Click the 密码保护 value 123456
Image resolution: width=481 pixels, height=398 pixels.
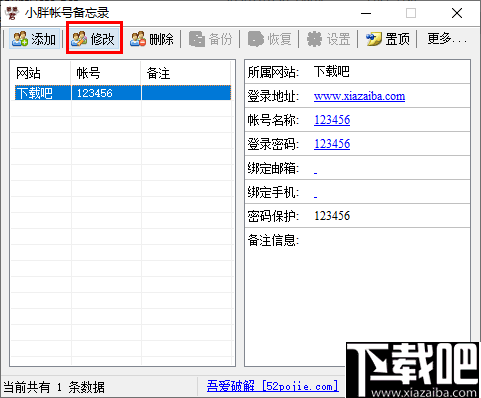point(332,216)
